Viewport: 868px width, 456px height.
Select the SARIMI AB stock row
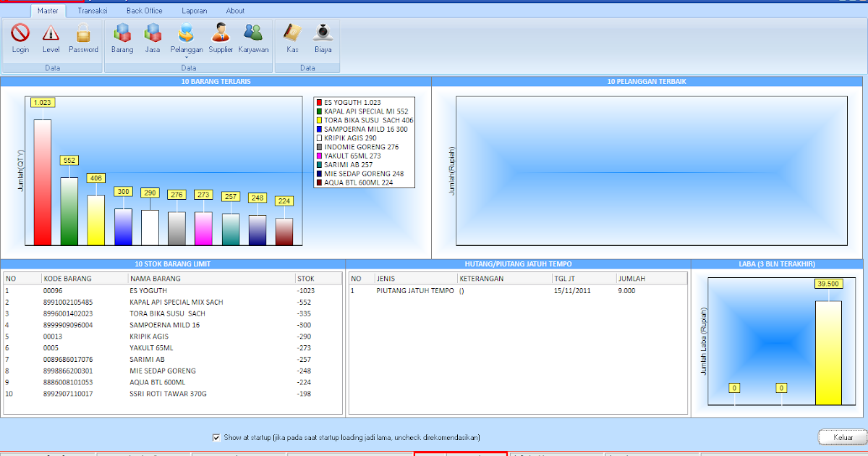[x=172, y=359]
